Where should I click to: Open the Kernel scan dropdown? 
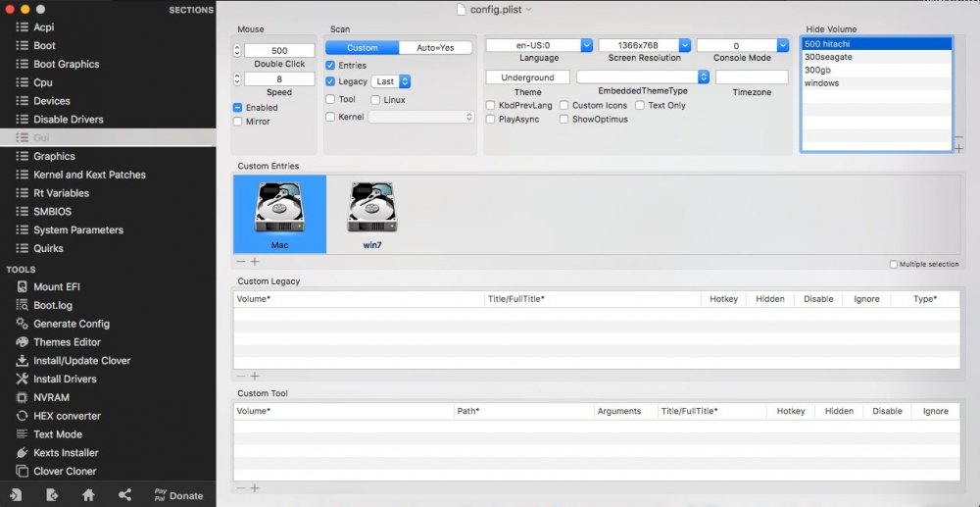421,117
